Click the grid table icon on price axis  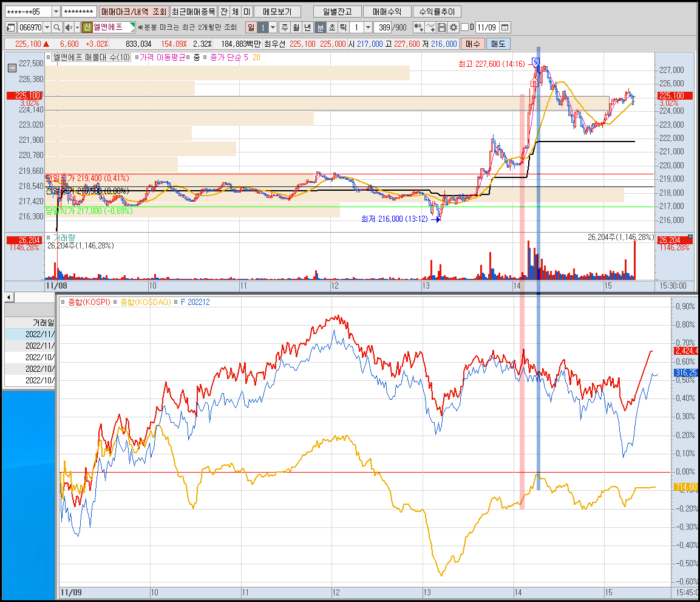12,68
